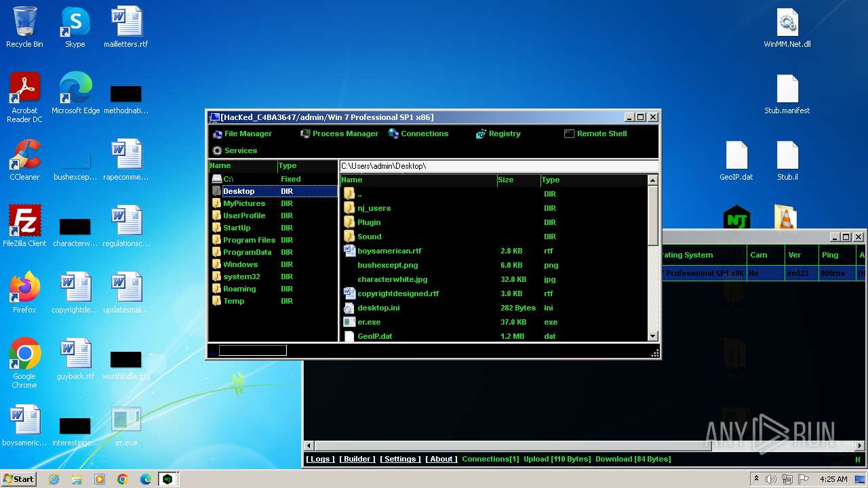The image size is (868, 488).
Task: Select UserProfile folder in left pane
Action: pyautogui.click(x=273, y=216)
